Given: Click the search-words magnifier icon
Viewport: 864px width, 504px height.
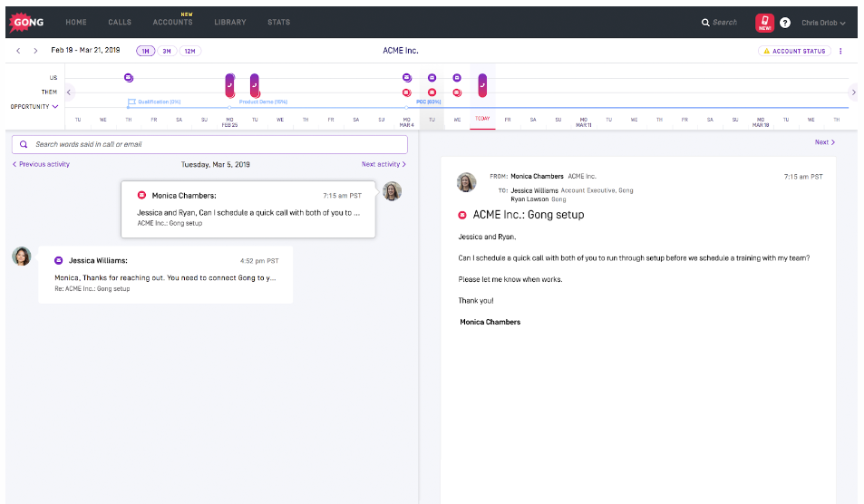Looking at the screenshot, I should [x=24, y=144].
